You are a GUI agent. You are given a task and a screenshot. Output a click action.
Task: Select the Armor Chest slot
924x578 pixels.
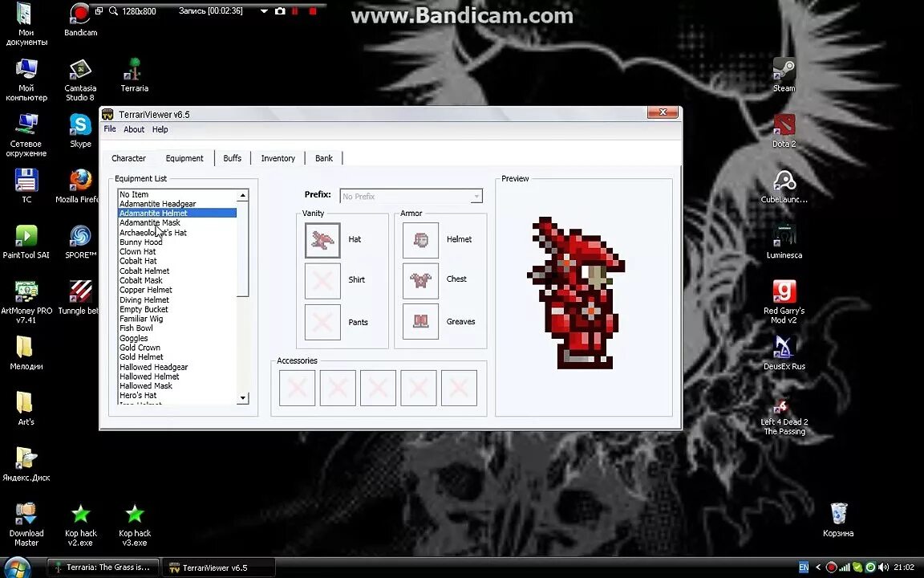click(x=420, y=281)
